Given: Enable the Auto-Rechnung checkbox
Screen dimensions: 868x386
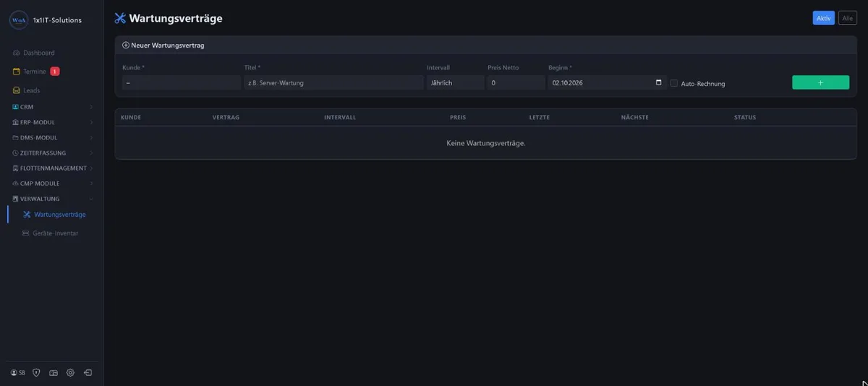Looking at the screenshot, I should (674, 83).
